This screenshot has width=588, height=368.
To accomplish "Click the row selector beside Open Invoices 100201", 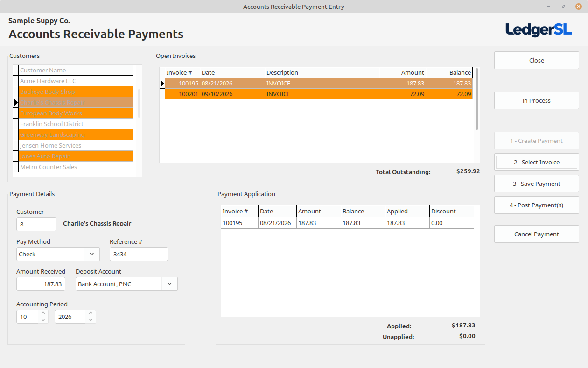I will [x=162, y=94].
